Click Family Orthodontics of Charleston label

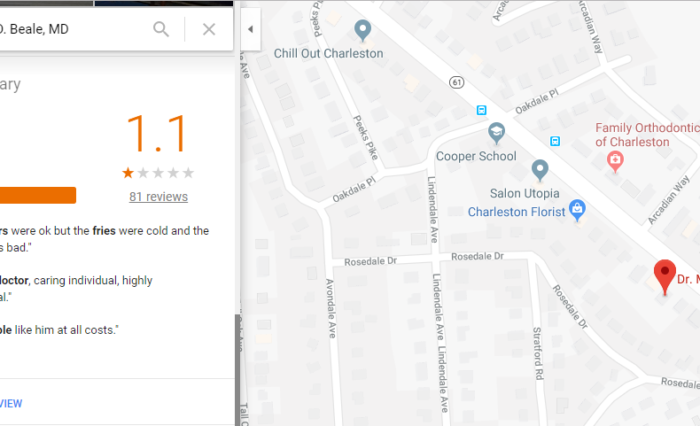point(647,135)
